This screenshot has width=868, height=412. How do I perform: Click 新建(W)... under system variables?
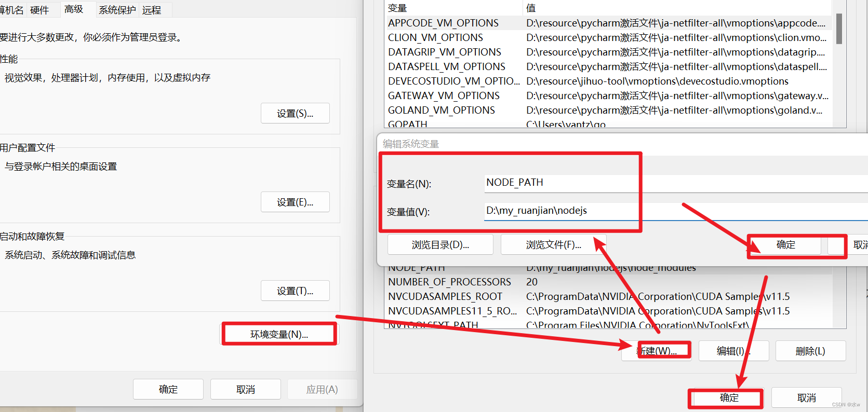click(657, 351)
